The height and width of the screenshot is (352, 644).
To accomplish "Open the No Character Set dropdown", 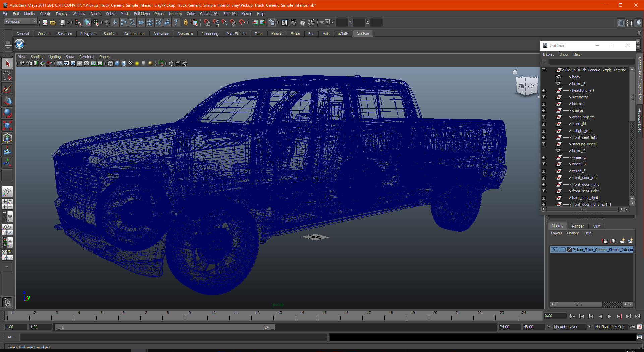I will [x=612, y=327].
